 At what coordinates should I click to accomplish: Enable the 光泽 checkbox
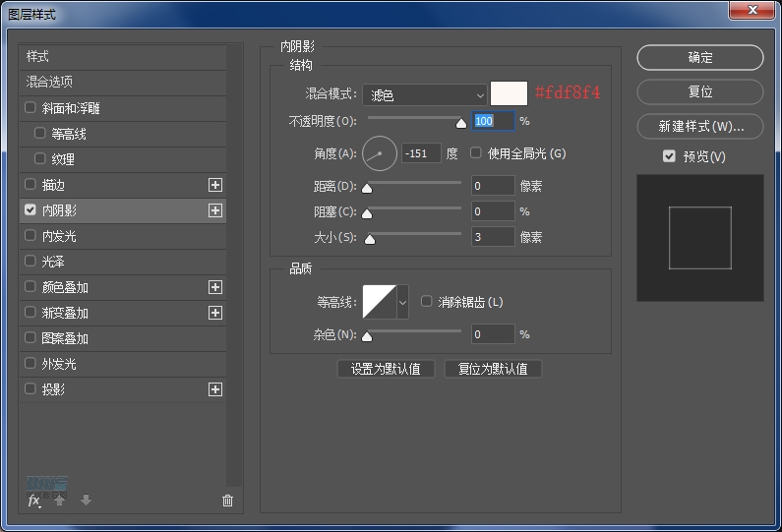pos(30,261)
